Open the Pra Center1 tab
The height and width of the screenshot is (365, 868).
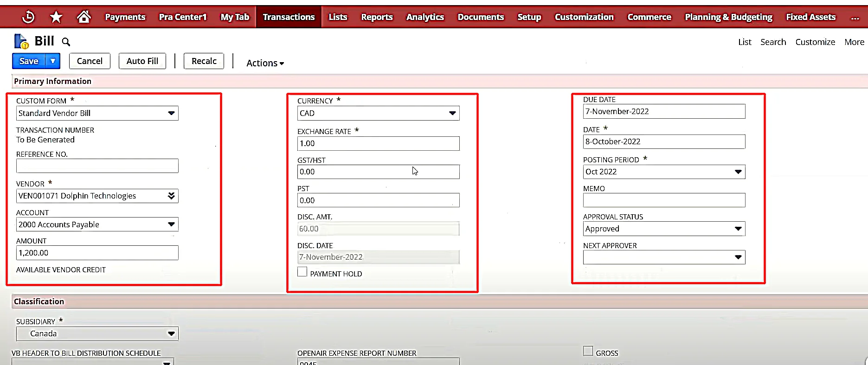pyautogui.click(x=183, y=17)
